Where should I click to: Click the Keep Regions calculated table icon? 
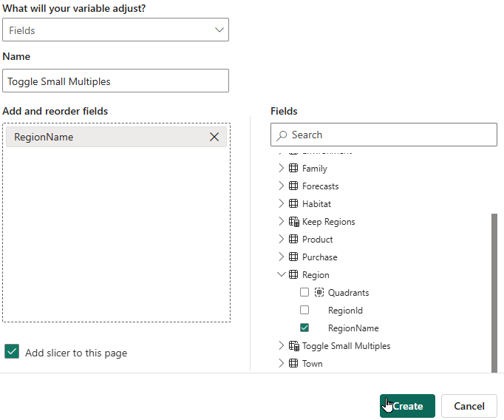(x=294, y=221)
